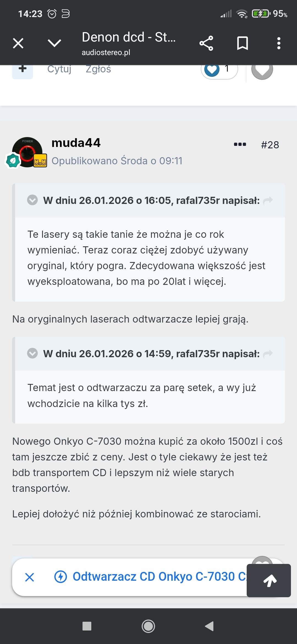Image resolution: width=297 pixels, height=644 pixels.
Task: Expand the browser tab dropdown chevron
Action: [54, 43]
